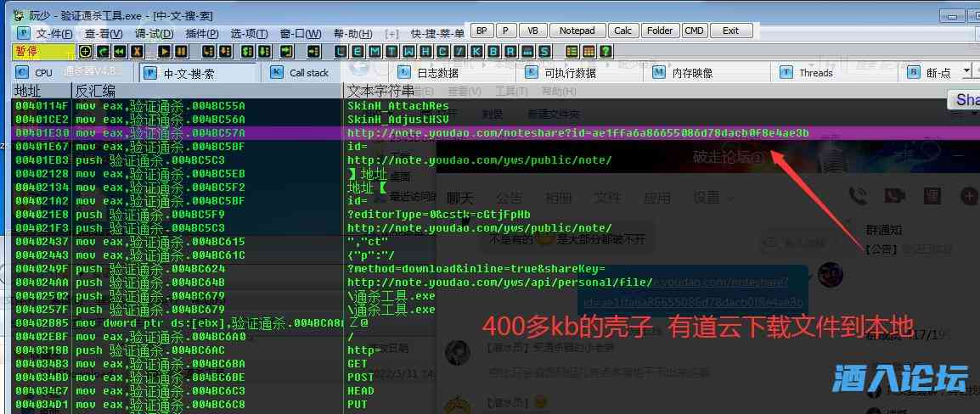Open the tab list dropdown arrow beside 断点
The width and height of the screenshot is (980, 414).
[967, 72]
